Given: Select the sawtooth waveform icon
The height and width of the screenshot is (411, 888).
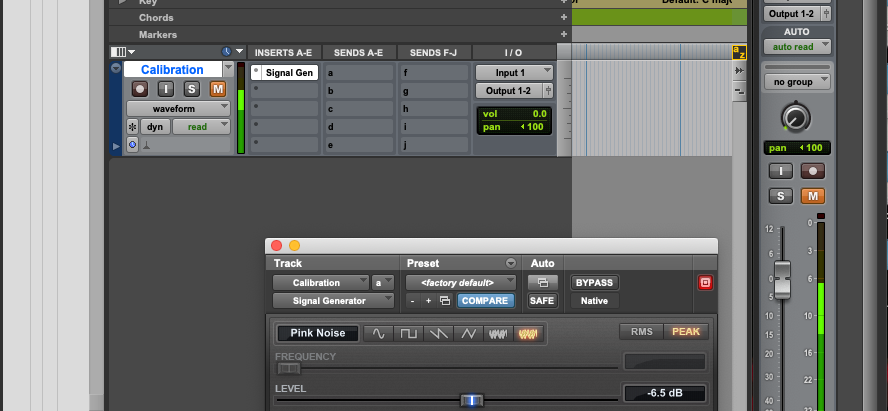Looking at the screenshot, I should pos(438,333).
